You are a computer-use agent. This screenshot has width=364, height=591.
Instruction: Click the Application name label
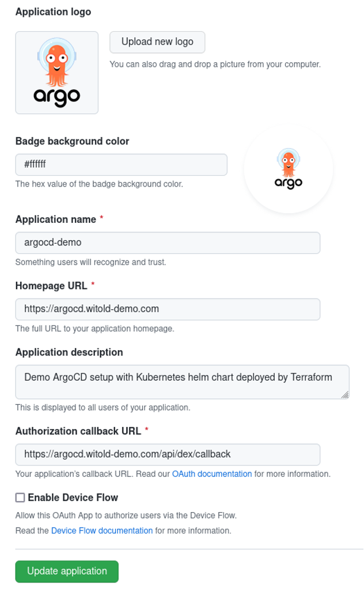pos(56,219)
